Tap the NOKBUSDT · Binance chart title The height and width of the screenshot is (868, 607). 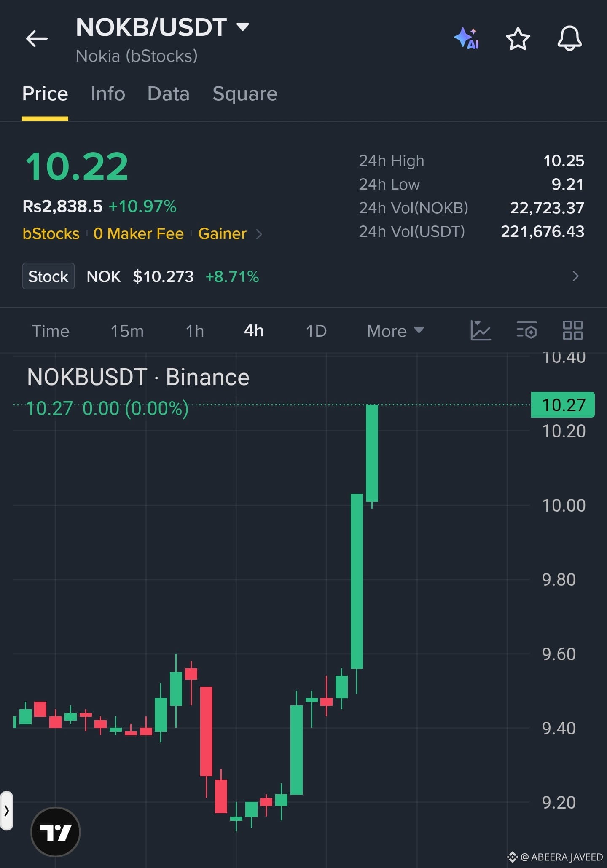(x=138, y=377)
